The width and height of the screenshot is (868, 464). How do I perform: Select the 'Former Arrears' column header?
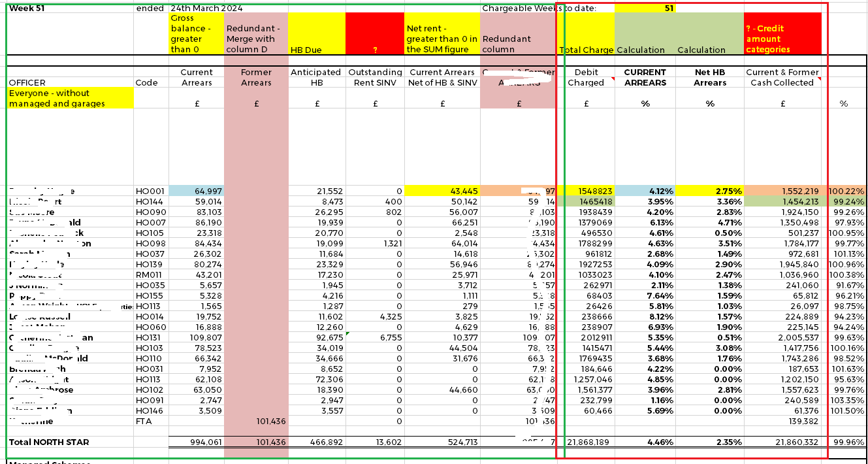pos(255,77)
